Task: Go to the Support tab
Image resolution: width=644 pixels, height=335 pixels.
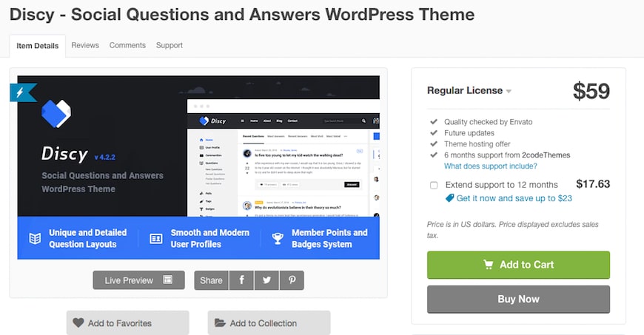Action: [x=170, y=45]
